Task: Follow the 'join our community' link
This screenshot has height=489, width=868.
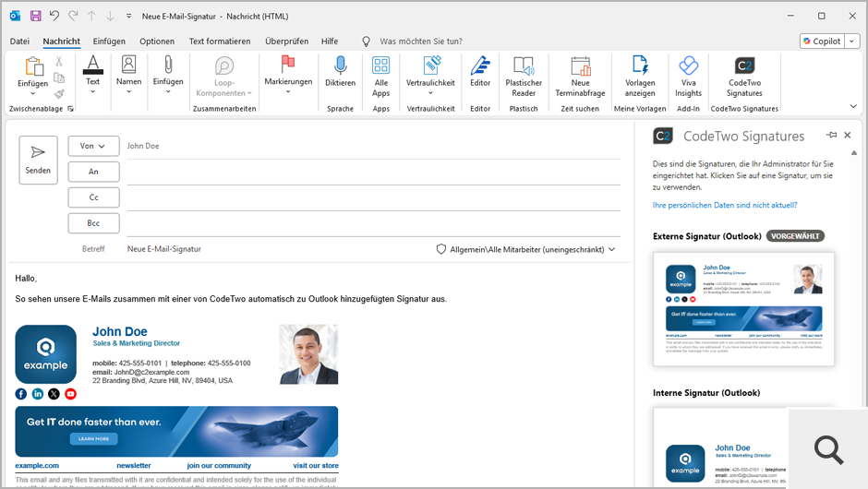Action: tap(219, 466)
